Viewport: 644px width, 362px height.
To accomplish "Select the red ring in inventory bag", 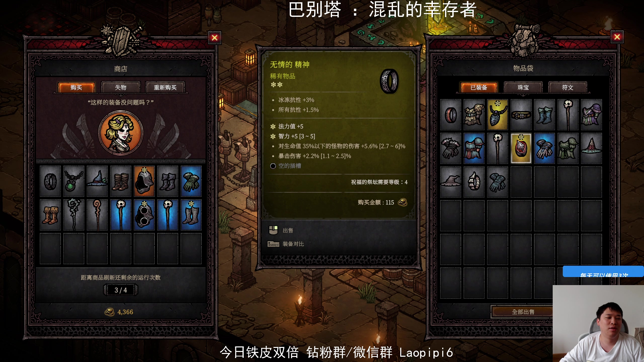I will coord(451,115).
